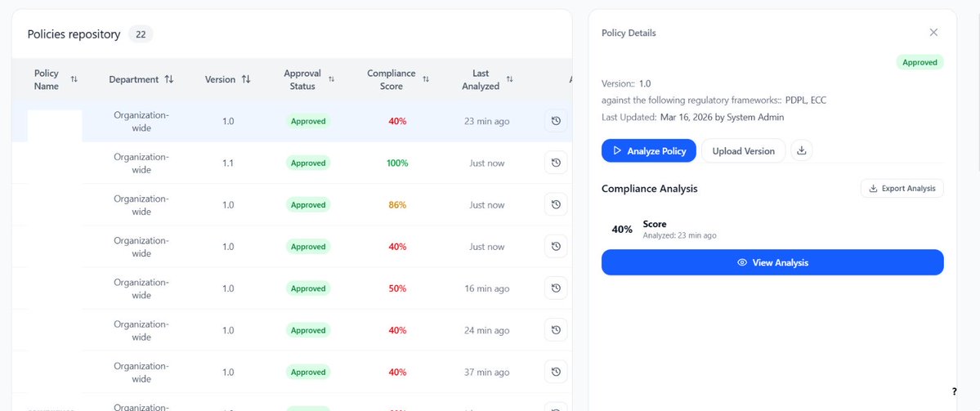Open history for the 23 min ago row

click(x=556, y=121)
